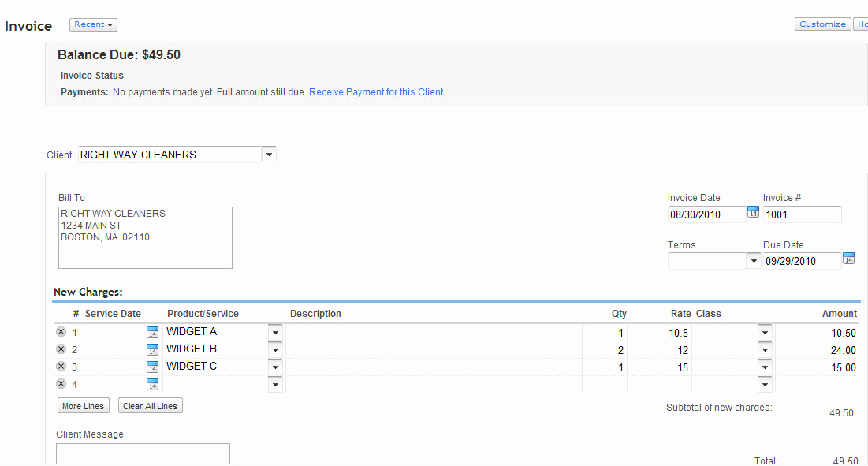Click Description cell for WIDGET A
868x466 pixels.
[x=434, y=333]
